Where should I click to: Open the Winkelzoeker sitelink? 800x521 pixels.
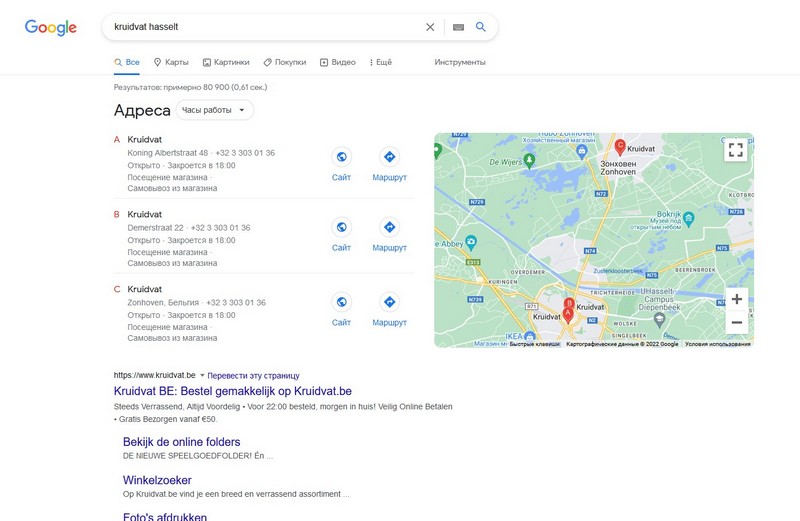coord(157,480)
